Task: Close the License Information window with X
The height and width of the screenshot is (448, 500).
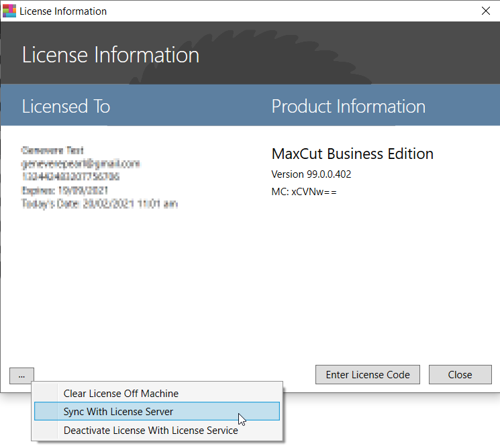Action: click(x=486, y=11)
